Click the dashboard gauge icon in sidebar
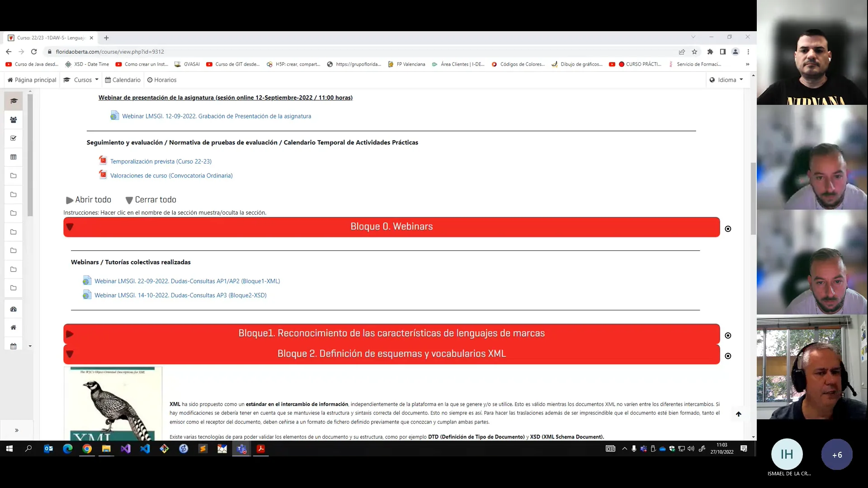This screenshot has width=868, height=488. (x=13, y=309)
